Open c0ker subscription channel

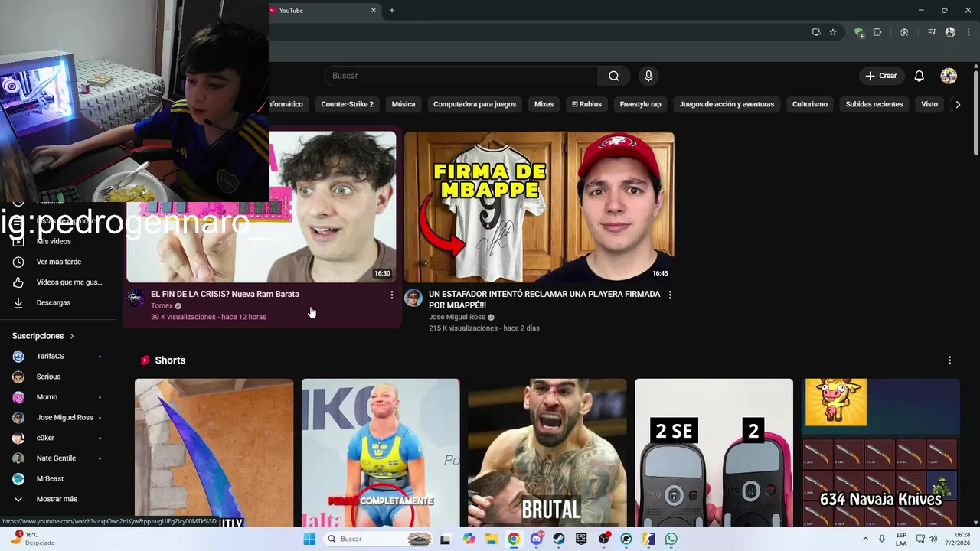click(45, 438)
